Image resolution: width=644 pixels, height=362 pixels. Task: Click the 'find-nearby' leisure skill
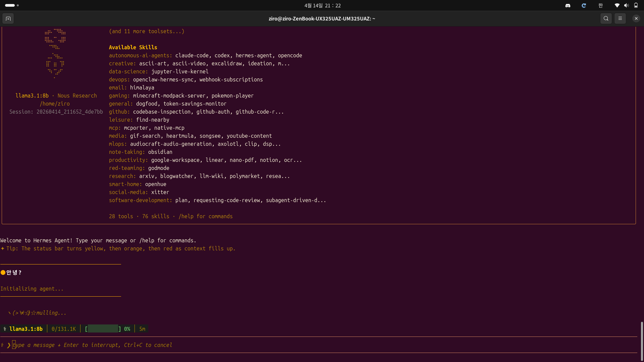153,120
